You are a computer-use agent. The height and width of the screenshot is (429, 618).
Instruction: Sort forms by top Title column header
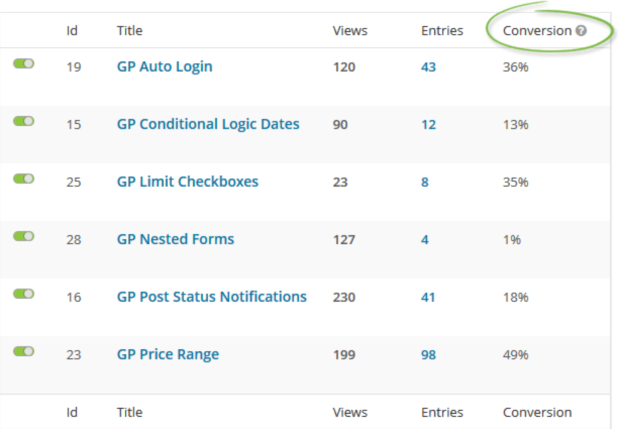tap(130, 31)
